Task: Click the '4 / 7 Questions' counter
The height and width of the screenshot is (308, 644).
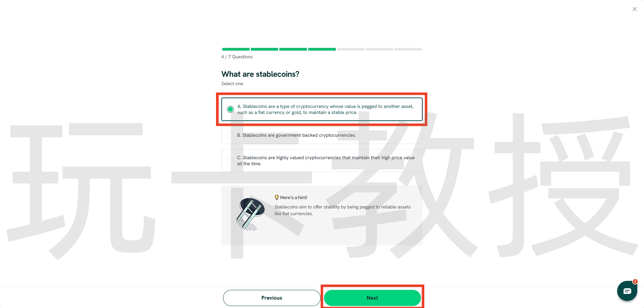Action: (x=237, y=57)
